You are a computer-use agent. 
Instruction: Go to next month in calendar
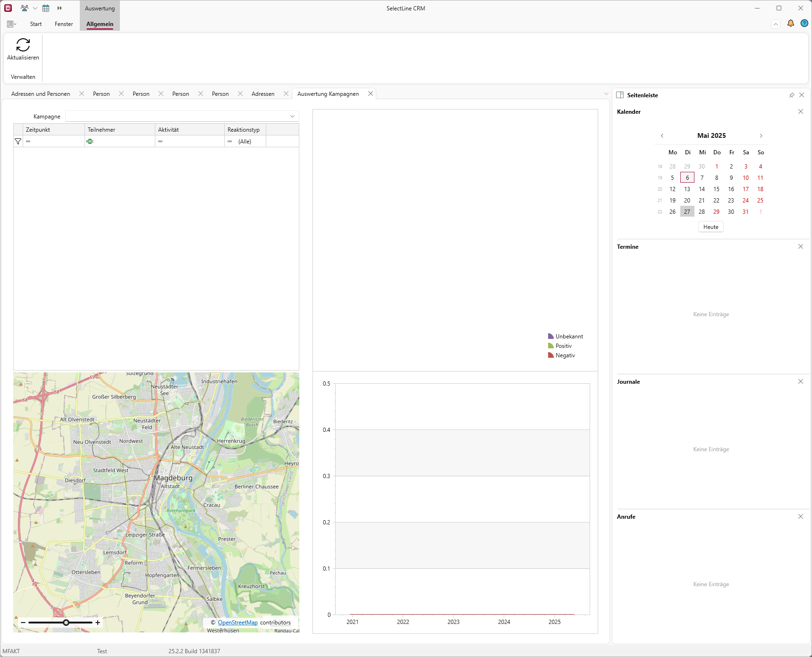pos(761,136)
